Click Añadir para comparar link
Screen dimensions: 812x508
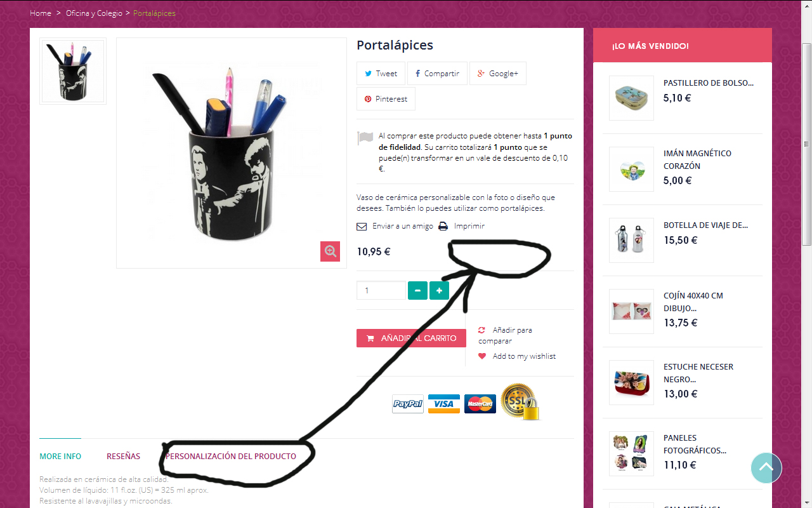point(506,335)
